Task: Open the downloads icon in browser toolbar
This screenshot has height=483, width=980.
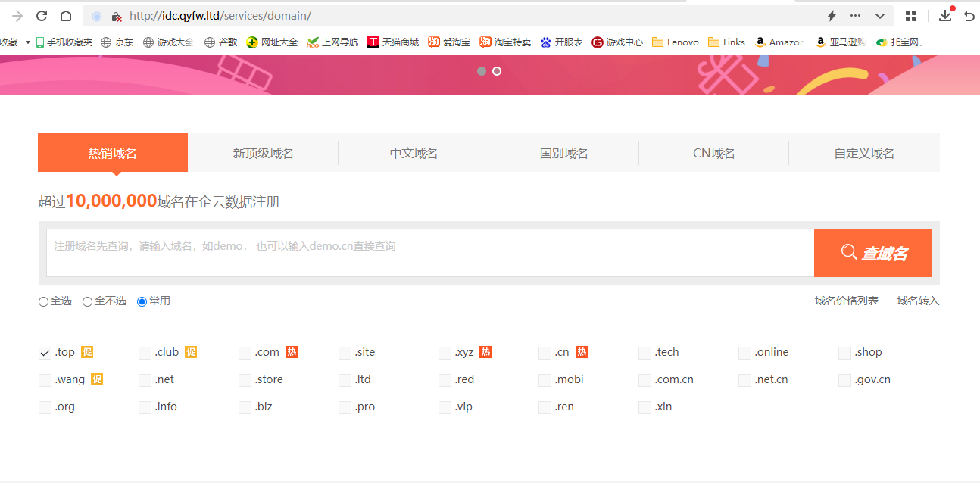Action: 944,16
